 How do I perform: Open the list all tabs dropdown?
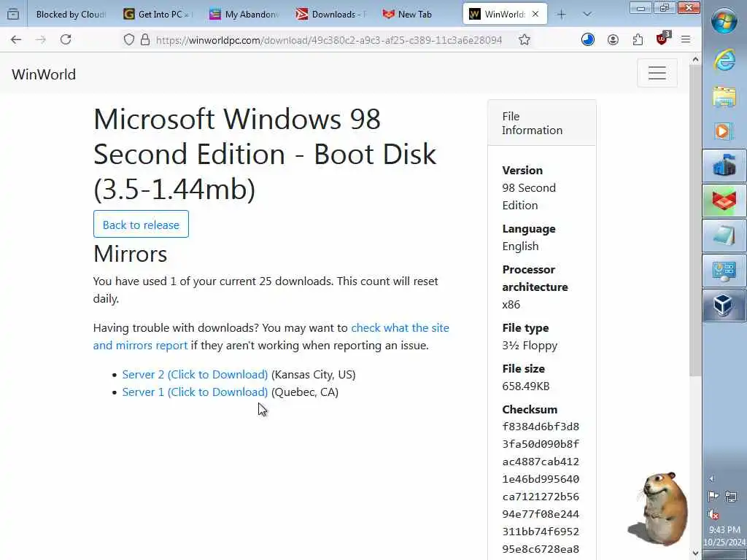587,15
